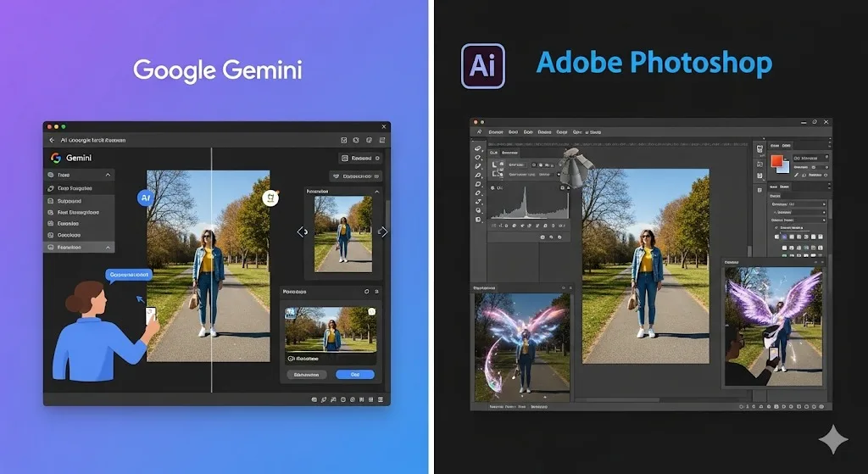Collapse the bottommost sidebar section chevron in Gemini
The width and height of the screenshot is (868, 474).
(108, 248)
